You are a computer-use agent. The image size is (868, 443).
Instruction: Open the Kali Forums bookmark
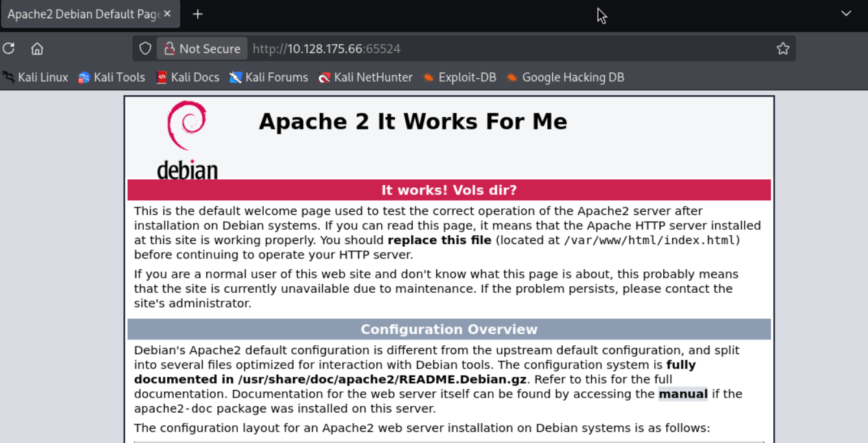pyautogui.click(x=269, y=77)
